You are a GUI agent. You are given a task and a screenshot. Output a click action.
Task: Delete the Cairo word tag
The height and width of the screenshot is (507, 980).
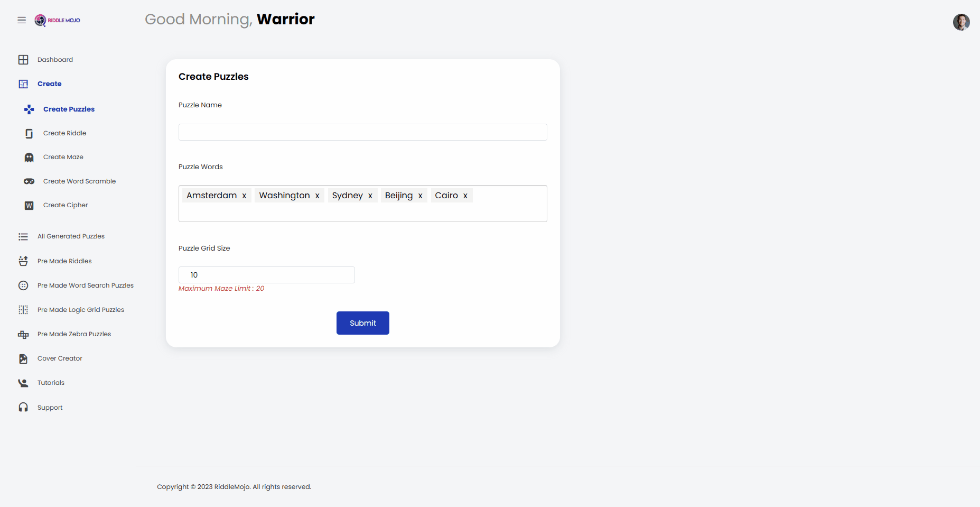(465, 196)
